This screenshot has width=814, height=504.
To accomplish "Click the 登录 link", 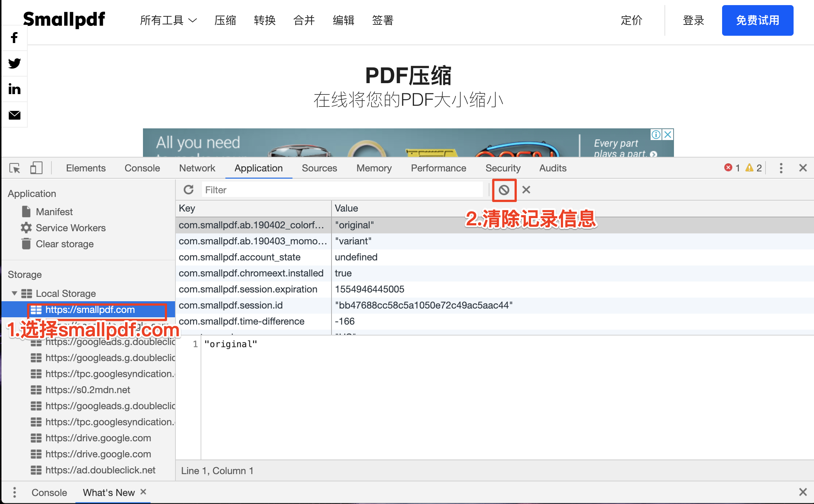I will click(x=693, y=20).
